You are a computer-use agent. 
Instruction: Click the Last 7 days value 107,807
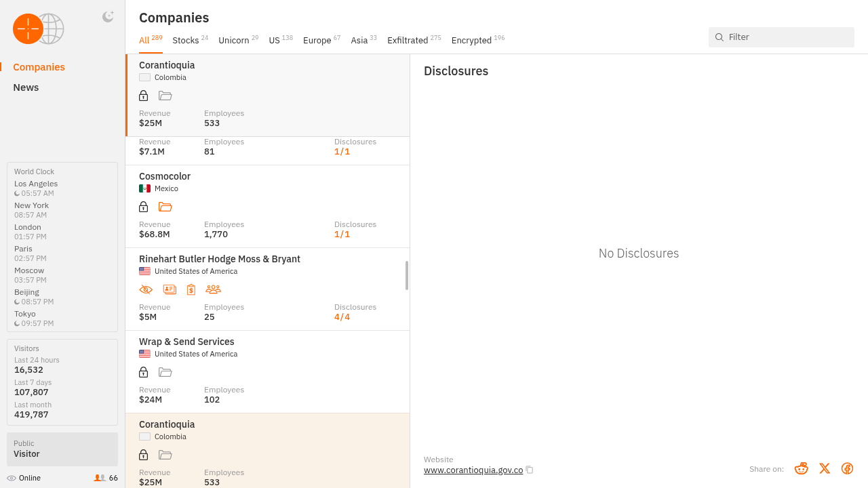31,392
